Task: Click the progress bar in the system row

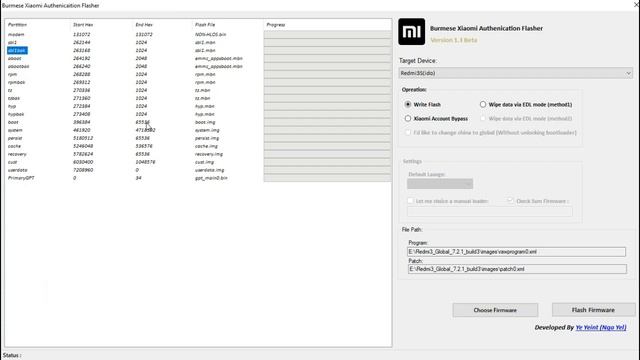Action: click(327, 130)
